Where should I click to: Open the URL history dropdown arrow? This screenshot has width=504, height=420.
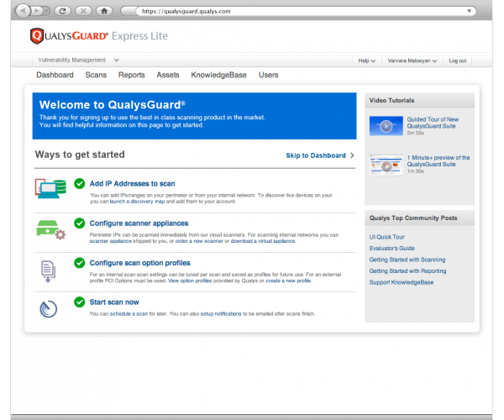coord(469,11)
